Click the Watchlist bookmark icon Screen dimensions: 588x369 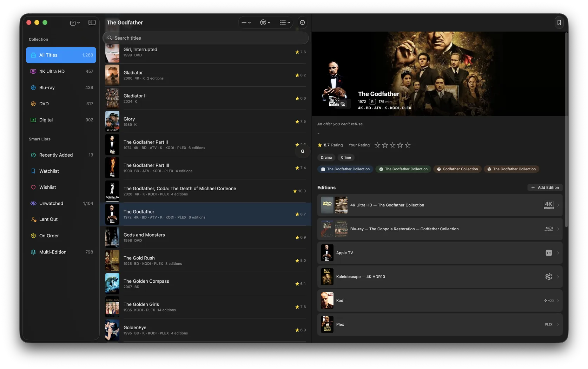[33, 171]
